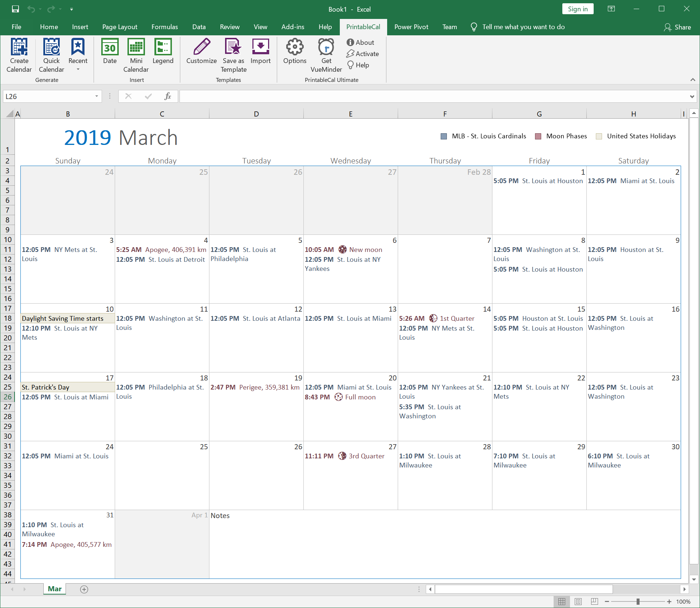This screenshot has width=700, height=608.
Task: Click the United States Holidays legend swatch
Action: tap(599, 136)
